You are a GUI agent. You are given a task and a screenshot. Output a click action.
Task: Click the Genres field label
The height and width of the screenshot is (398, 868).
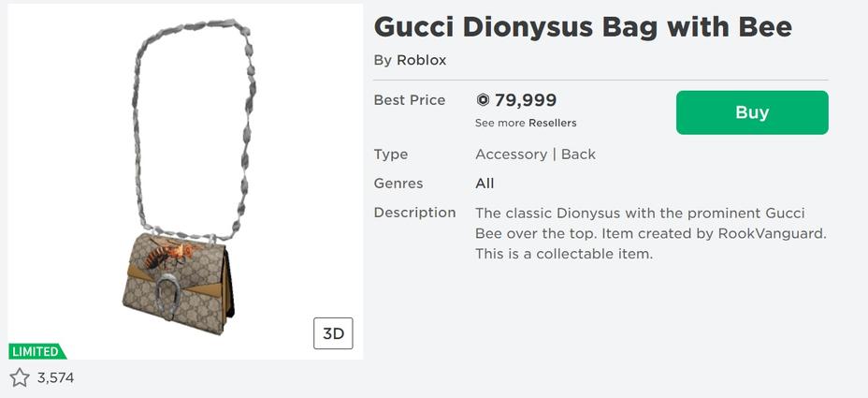[398, 184]
